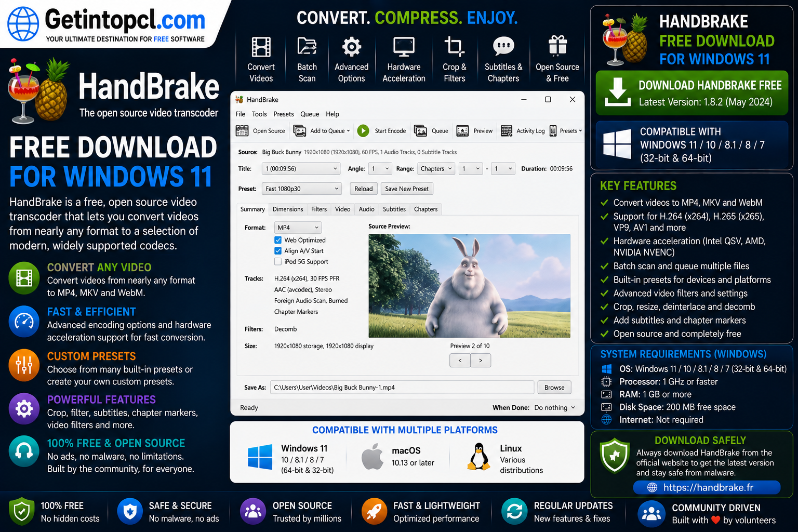Click the Regular Updates refresh icon

tap(514, 511)
